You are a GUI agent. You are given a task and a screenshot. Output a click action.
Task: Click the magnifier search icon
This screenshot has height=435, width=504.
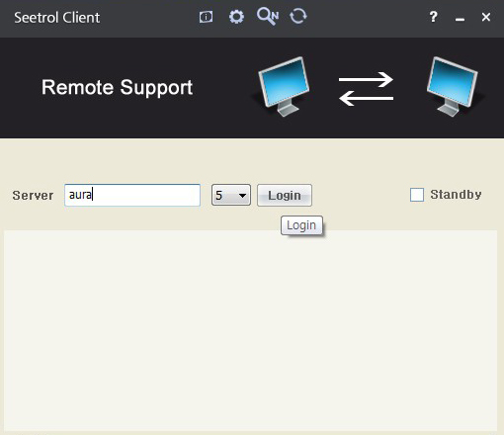[268, 17]
